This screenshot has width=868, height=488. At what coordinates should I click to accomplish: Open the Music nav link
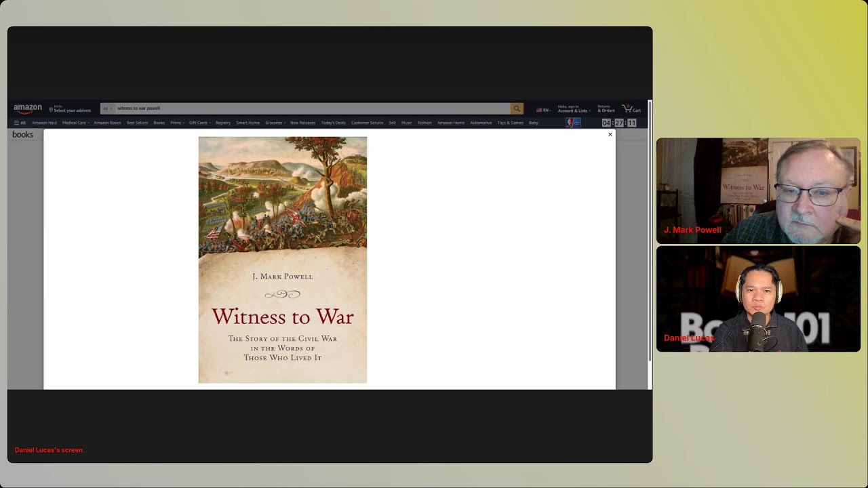click(406, 123)
